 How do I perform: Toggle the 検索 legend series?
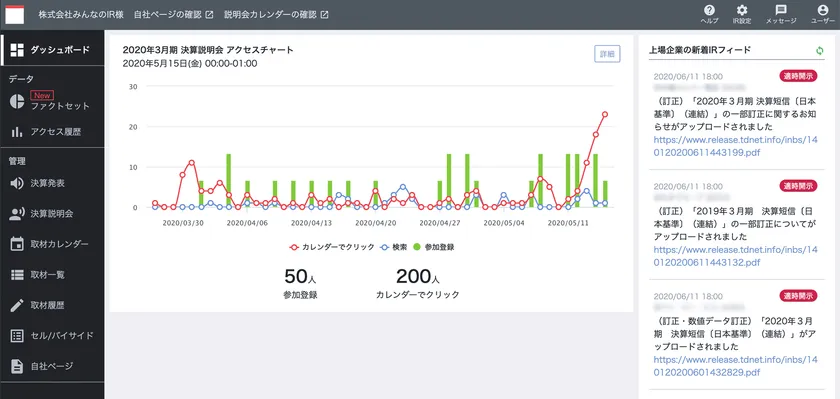pyautogui.click(x=393, y=247)
